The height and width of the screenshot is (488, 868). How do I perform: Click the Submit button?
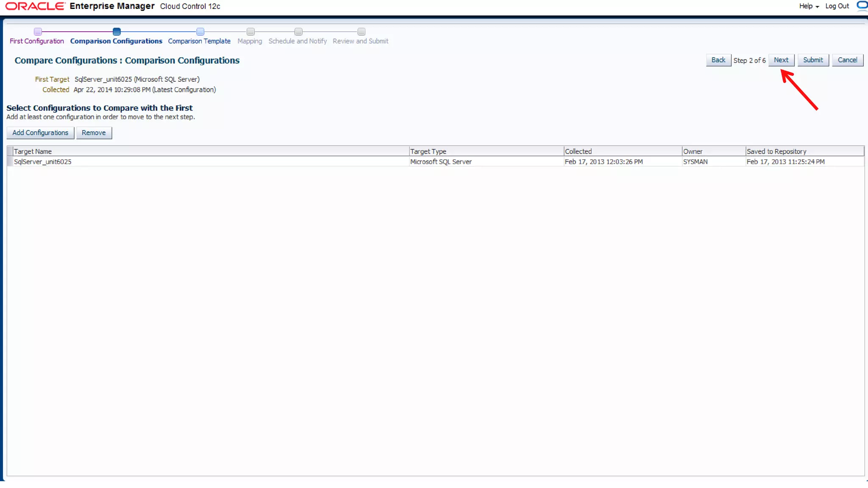(813, 60)
